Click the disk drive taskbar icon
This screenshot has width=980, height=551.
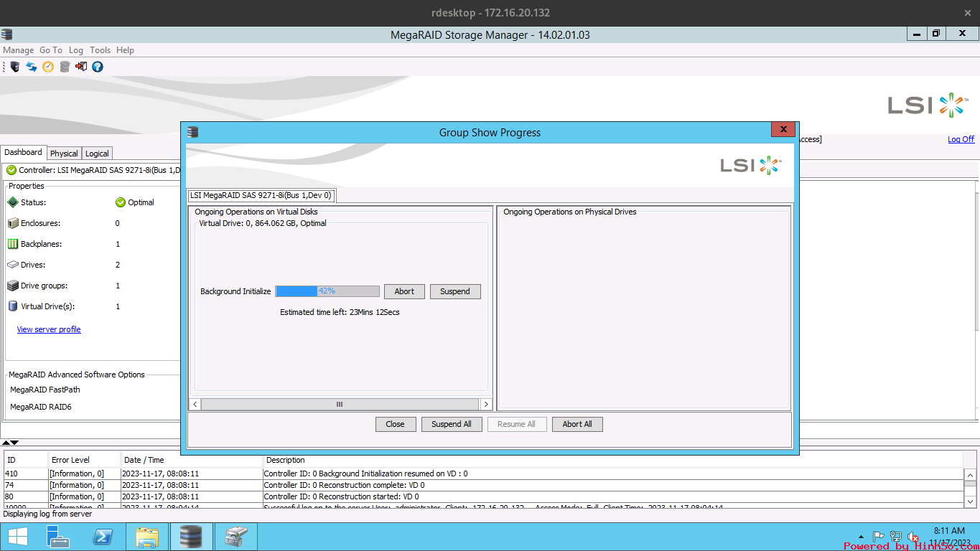[x=236, y=537]
